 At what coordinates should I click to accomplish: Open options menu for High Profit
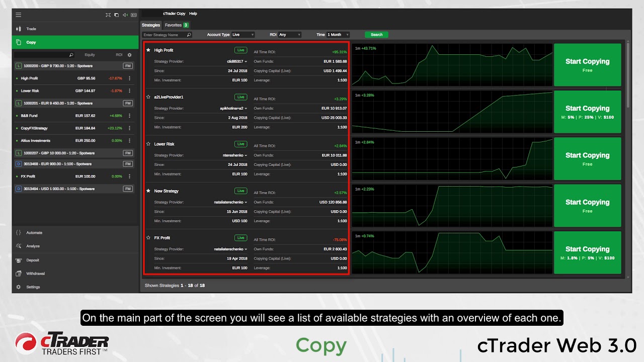129,78
